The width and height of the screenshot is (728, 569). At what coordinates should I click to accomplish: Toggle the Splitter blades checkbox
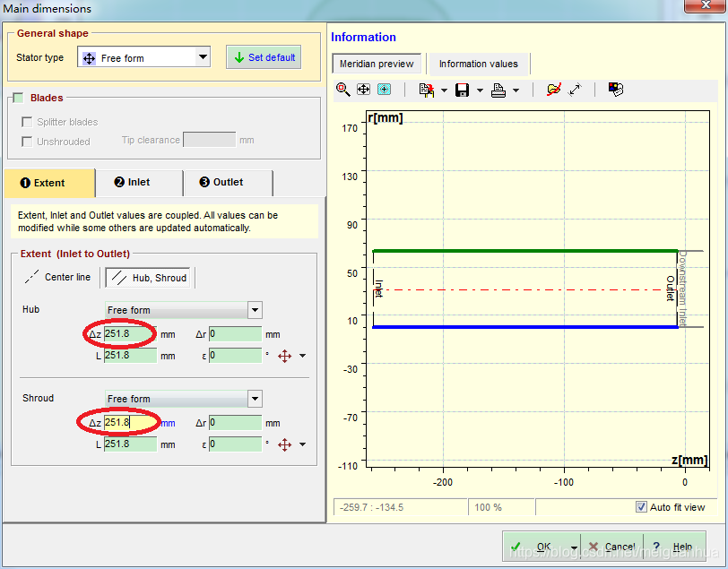27,122
